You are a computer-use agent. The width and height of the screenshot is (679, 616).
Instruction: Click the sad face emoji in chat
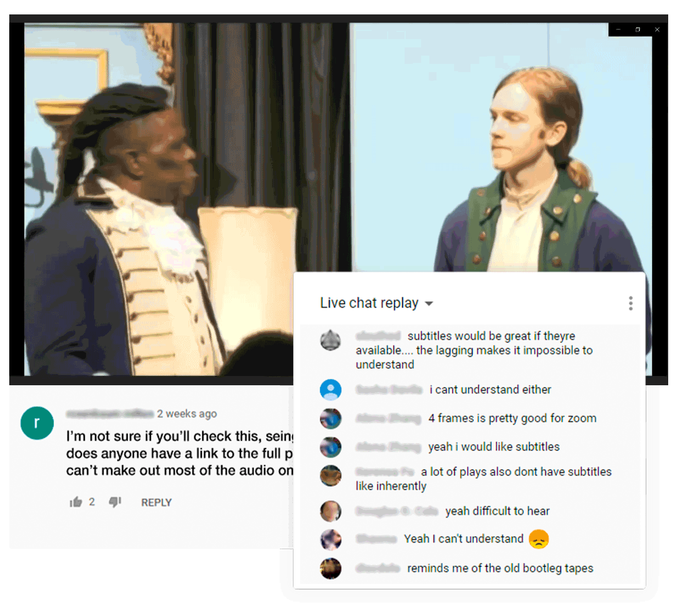coord(538,539)
